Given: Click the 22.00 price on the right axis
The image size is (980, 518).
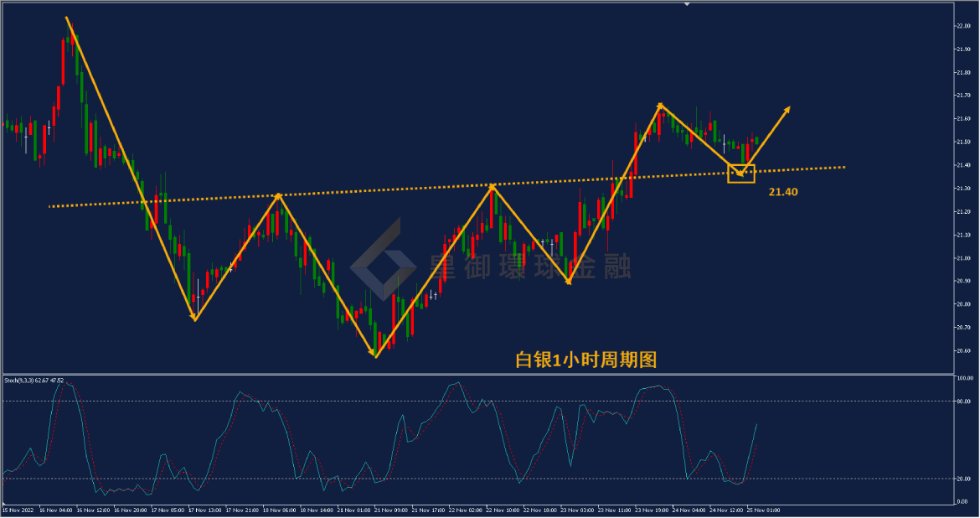Looking at the screenshot, I should (x=963, y=26).
